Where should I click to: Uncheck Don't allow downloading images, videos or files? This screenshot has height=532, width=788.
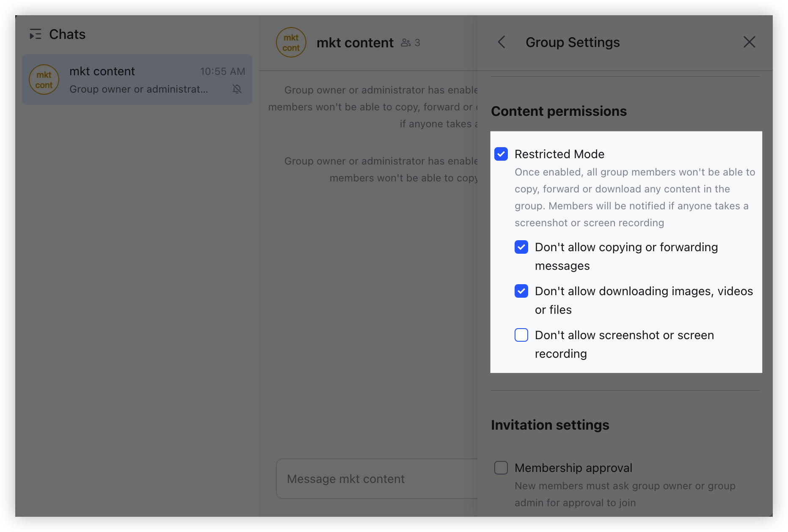(521, 291)
